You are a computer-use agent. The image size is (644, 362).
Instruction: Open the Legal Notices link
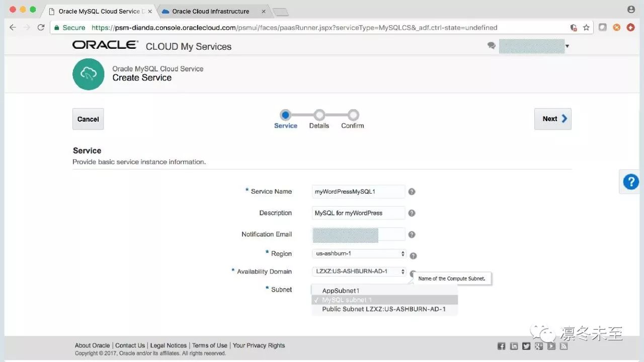pos(169,345)
